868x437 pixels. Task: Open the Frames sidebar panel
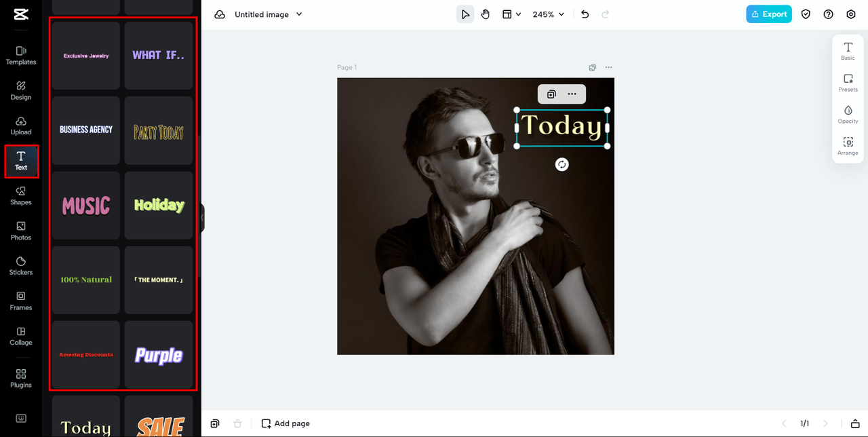click(21, 301)
